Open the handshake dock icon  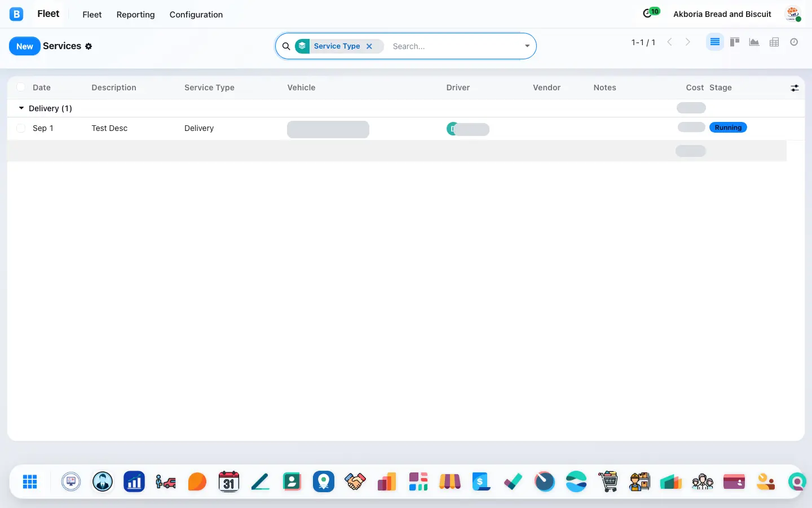(355, 481)
